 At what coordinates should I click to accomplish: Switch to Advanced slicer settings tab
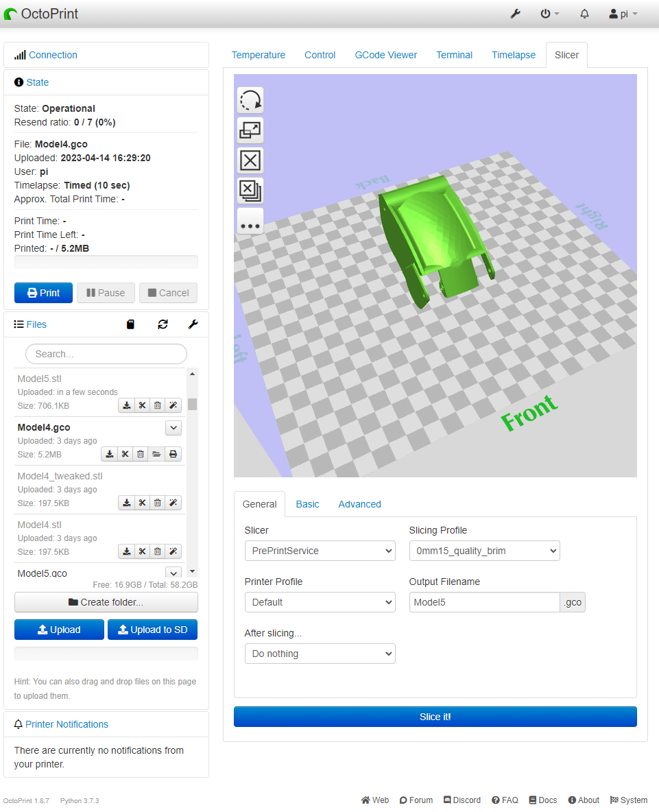[360, 504]
